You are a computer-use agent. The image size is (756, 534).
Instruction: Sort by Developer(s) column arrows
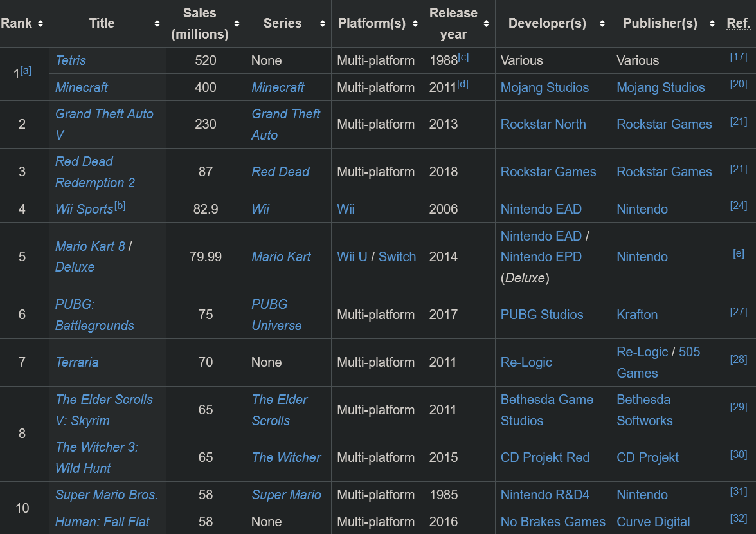[x=602, y=24]
